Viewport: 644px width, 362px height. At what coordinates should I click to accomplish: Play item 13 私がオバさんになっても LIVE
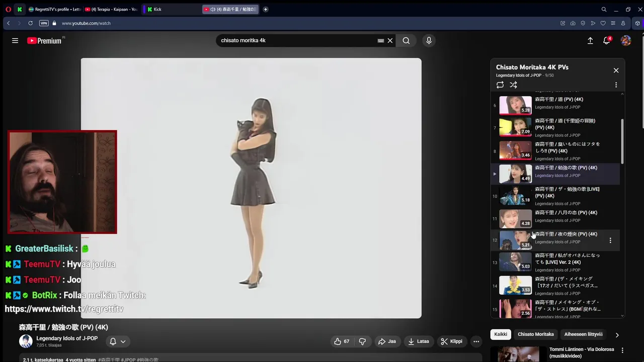click(x=555, y=262)
